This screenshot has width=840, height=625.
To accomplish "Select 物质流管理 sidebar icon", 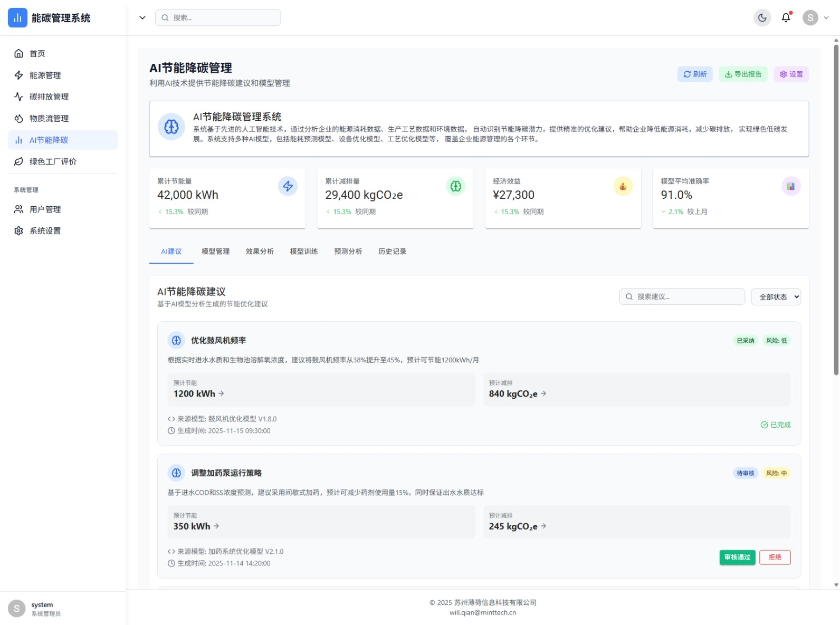I will coord(19,118).
